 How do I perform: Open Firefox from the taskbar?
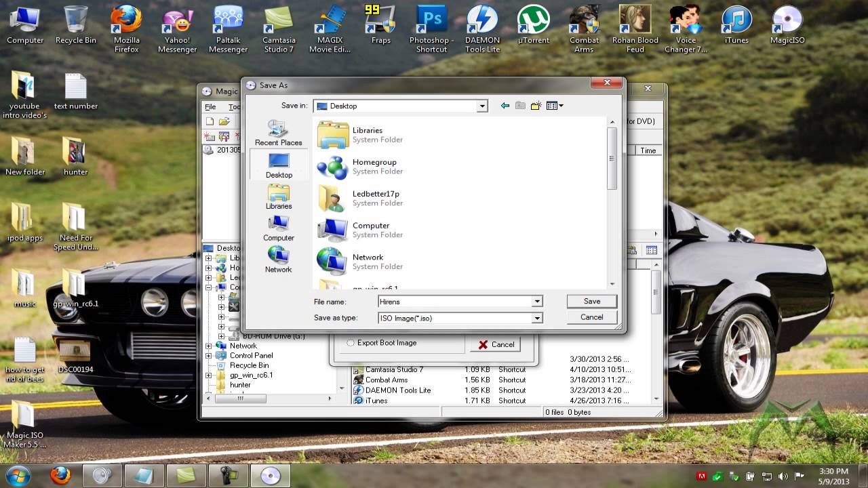coord(60,475)
